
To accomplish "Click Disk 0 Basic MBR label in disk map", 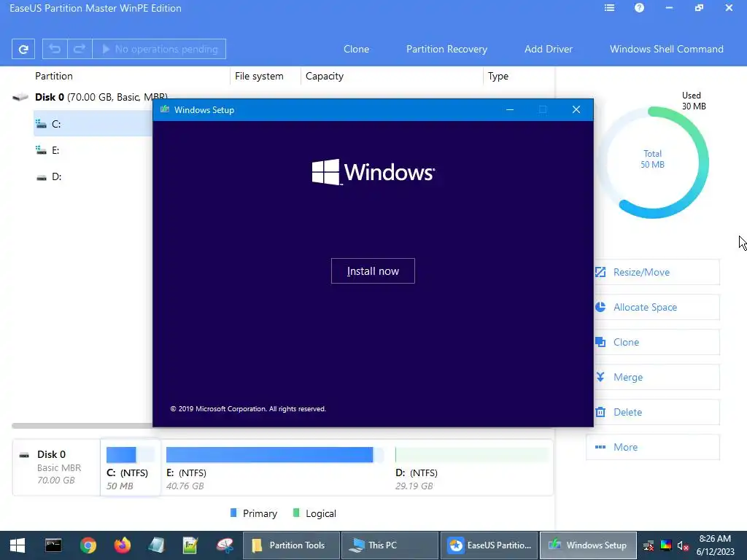I will pos(56,467).
